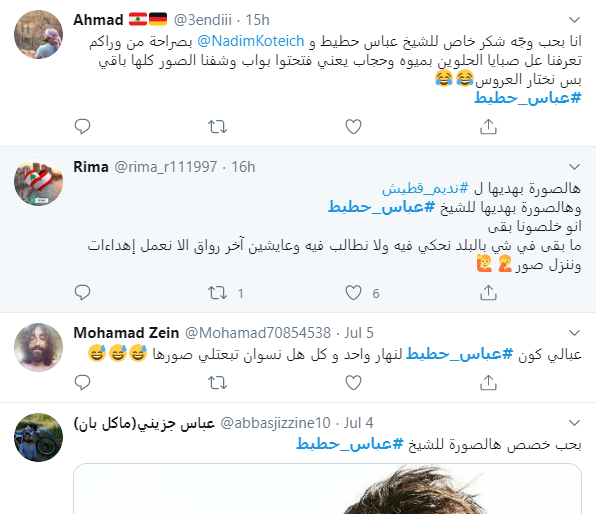Reply to Rima's tweet
This screenshot has width=596, height=514.
pyautogui.click(x=82, y=293)
